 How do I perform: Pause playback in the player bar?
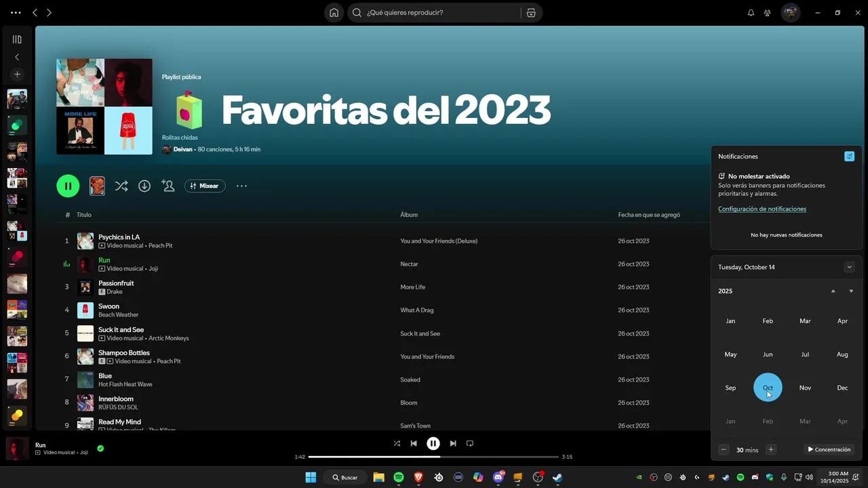pyautogui.click(x=433, y=443)
